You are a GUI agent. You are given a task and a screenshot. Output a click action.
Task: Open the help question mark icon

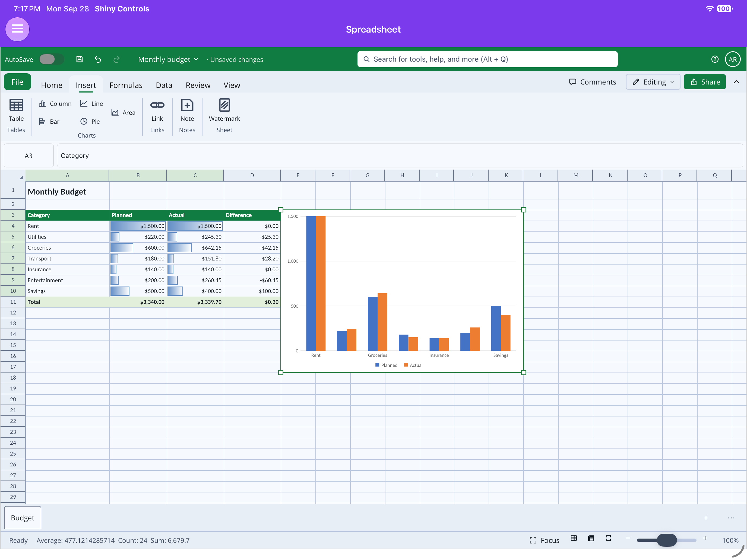pyautogui.click(x=715, y=59)
